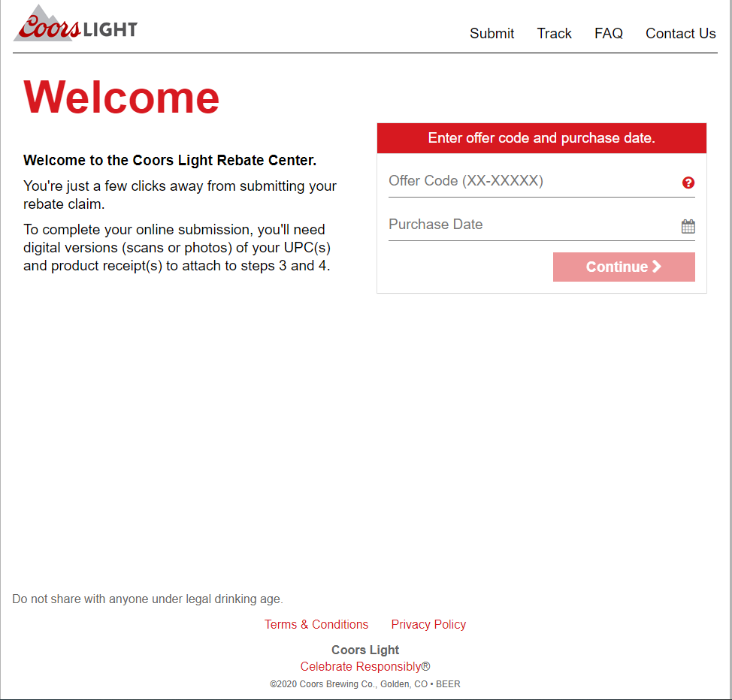This screenshot has height=700, width=732.
Task: Click the Coors Light footer text
Action: coord(365,650)
